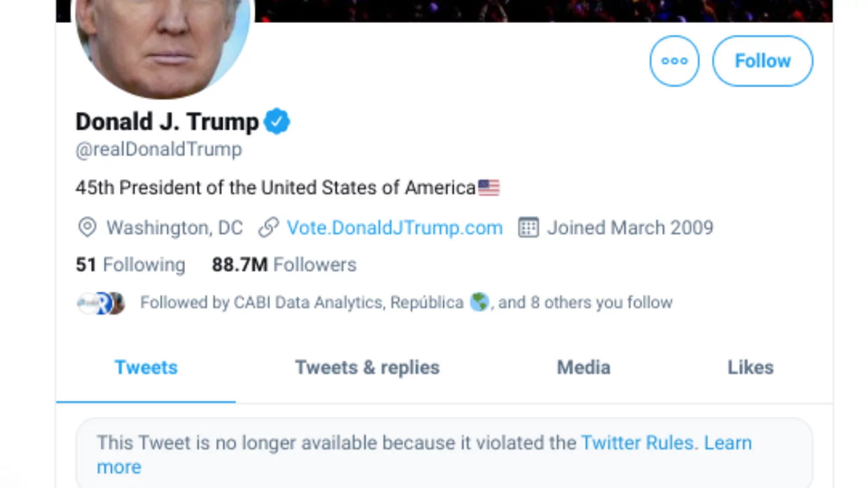Click the Learn more link
Screen dimensions: 868x488
pyautogui.click(x=728, y=443)
